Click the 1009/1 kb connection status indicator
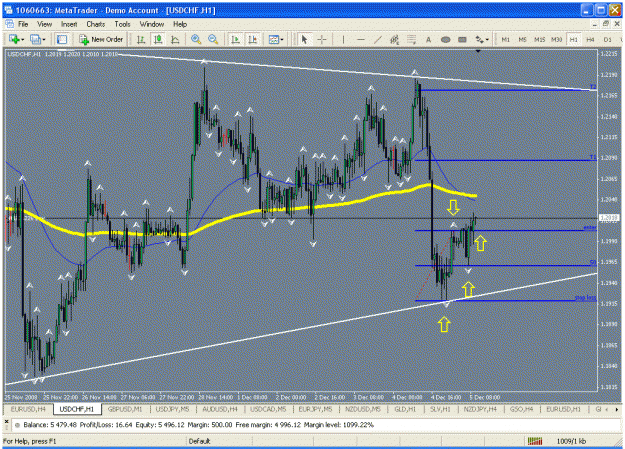The width and height of the screenshot is (625, 449). point(571,441)
